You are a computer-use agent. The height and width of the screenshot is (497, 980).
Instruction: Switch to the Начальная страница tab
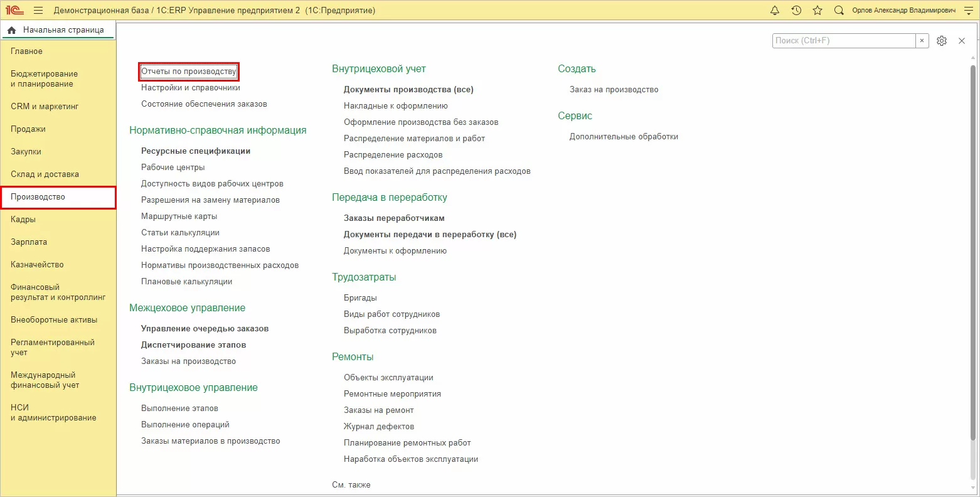(58, 30)
